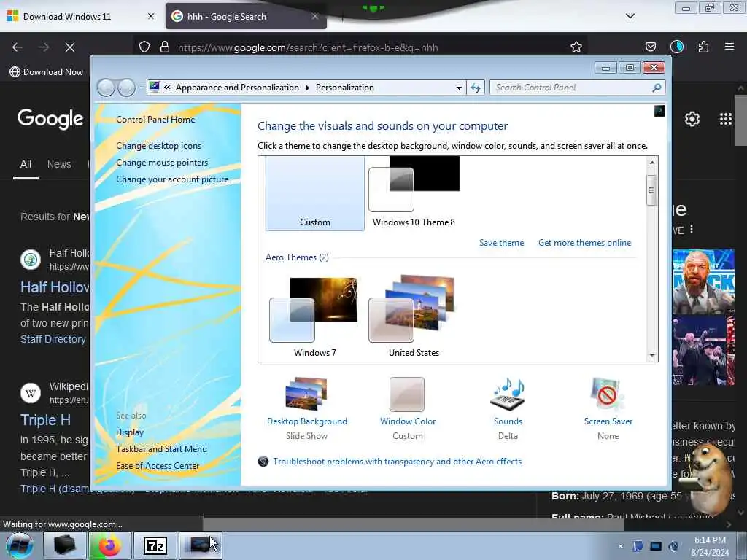747x560 pixels.
Task: Open the Display link under See also
Action: (130, 432)
